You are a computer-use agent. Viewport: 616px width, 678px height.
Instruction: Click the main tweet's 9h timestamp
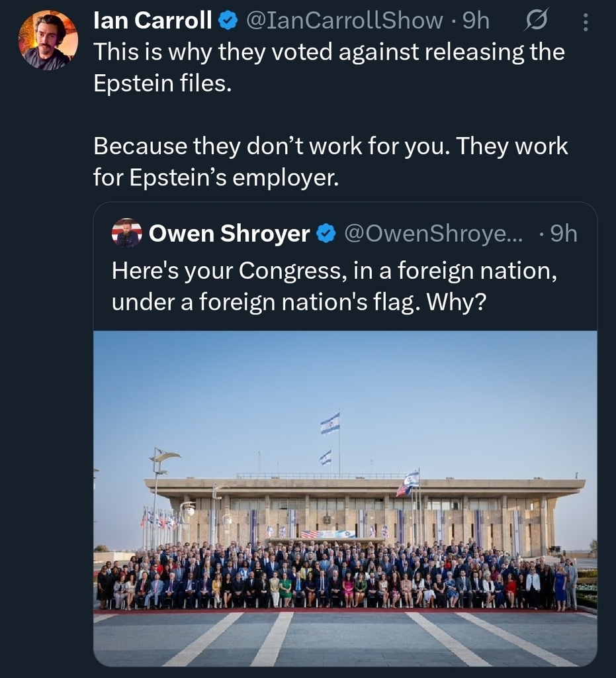[476, 21]
